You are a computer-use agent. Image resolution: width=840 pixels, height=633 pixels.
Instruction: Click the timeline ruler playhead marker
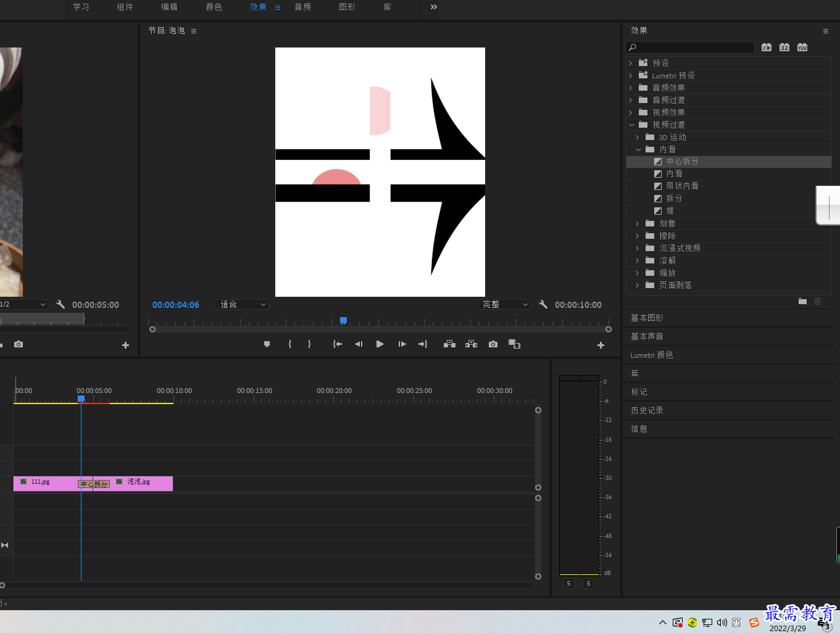pos(81,400)
